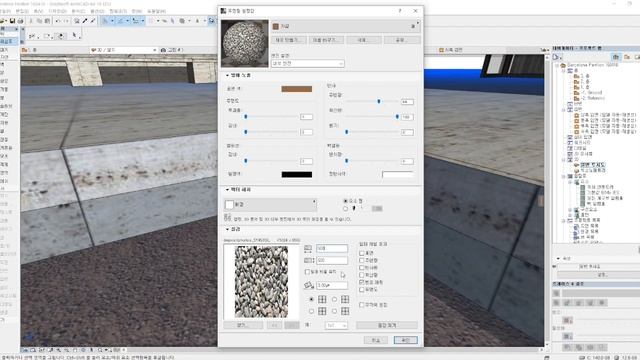640x360 pixels.
Task: Enable the transparency alpha channel checkbox, last in list
Action: [x=362, y=289]
